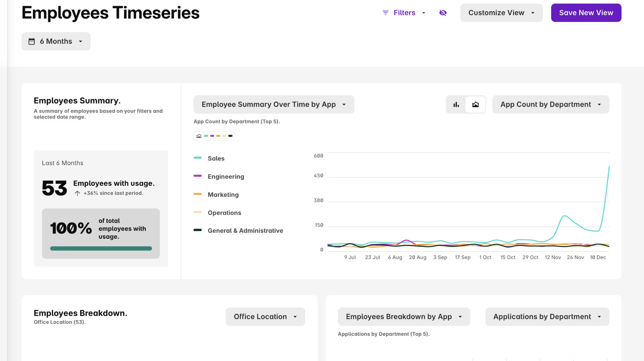This screenshot has height=361, width=644.
Task: Open Applications by Department dropdown
Action: 547,317
